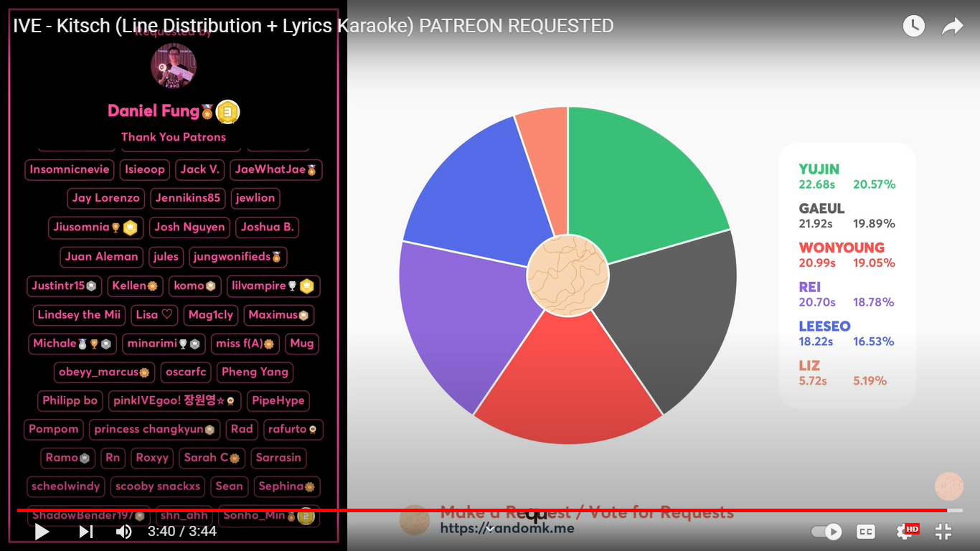The width and height of the screenshot is (980, 551).
Task: Click LIZ in the legend
Action: point(809,366)
